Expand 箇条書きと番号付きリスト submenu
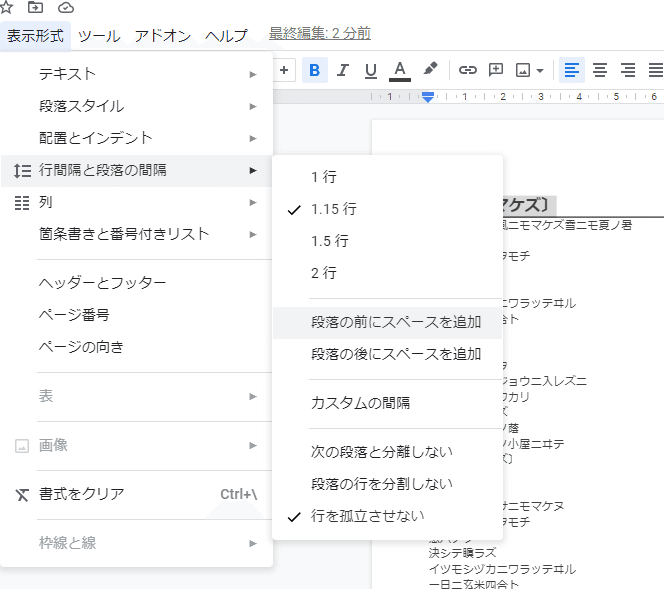664x589 pixels. (137, 235)
